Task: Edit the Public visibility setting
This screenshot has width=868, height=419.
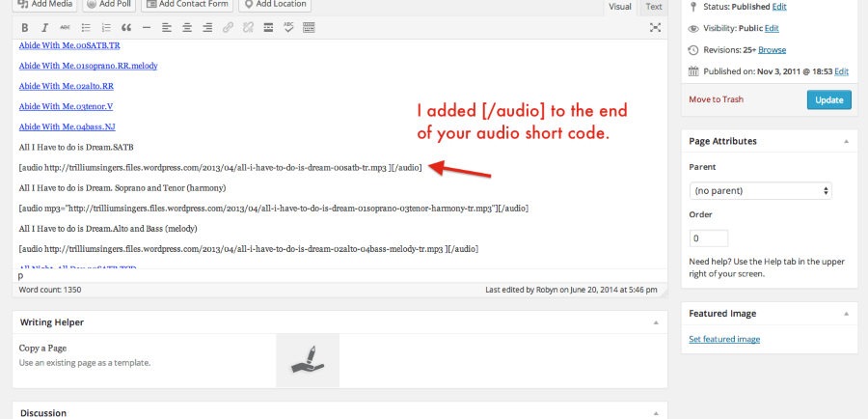Action: 772,28
